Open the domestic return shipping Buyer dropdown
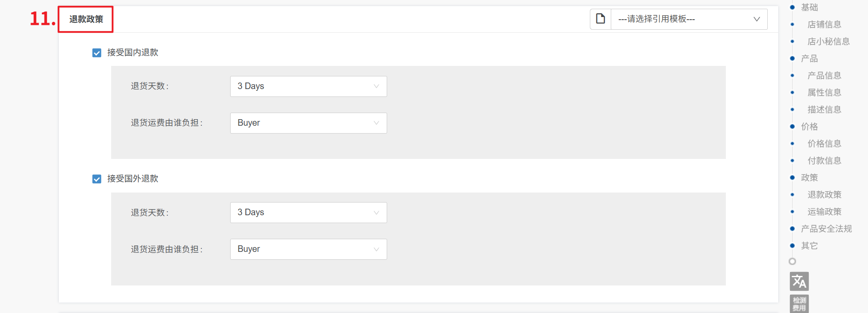This screenshot has height=313, width=868. [308, 123]
